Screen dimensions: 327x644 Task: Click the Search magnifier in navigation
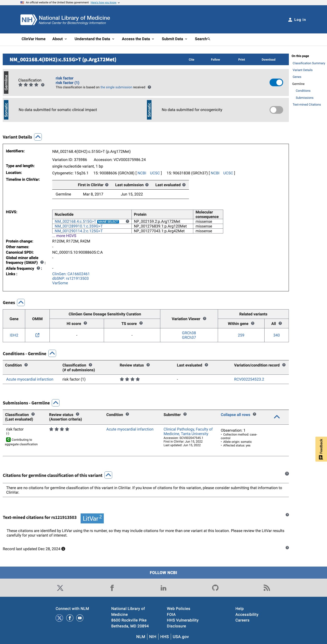pyautogui.click(x=209, y=39)
